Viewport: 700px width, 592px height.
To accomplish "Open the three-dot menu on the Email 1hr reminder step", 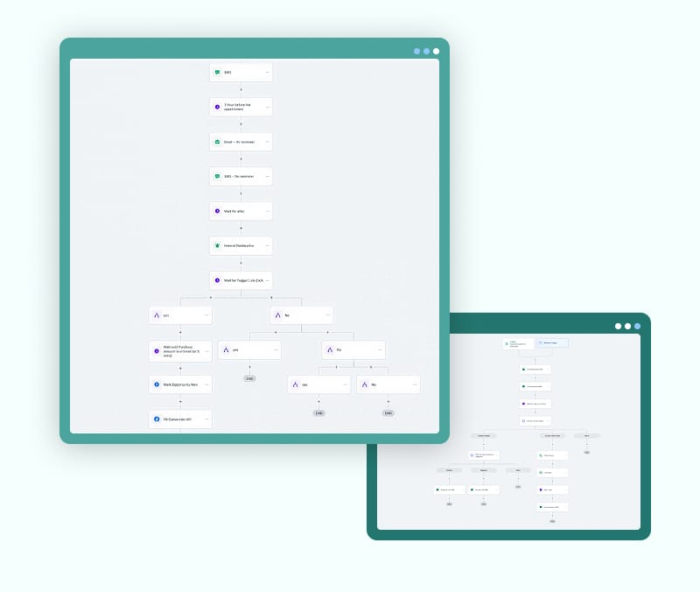I will [x=267, y=142].
